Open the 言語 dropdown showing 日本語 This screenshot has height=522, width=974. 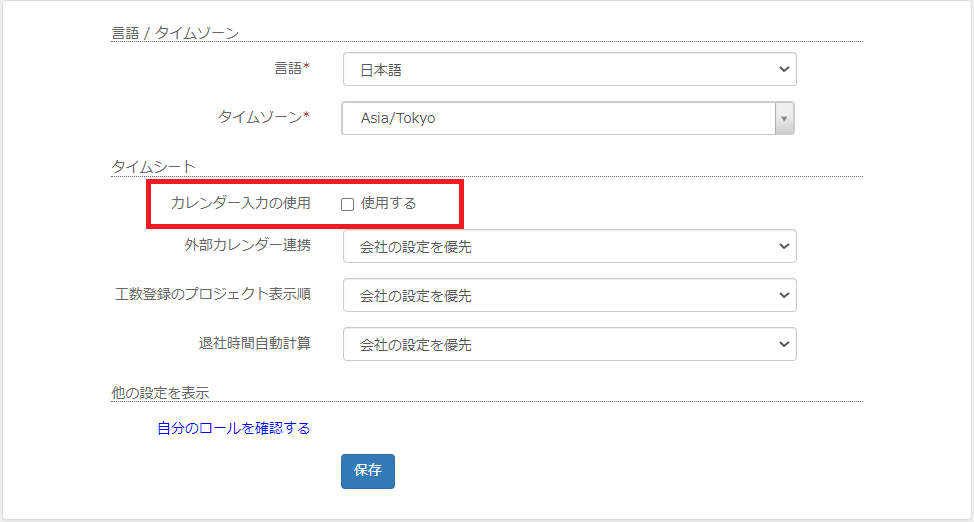[x=570, y=69]
